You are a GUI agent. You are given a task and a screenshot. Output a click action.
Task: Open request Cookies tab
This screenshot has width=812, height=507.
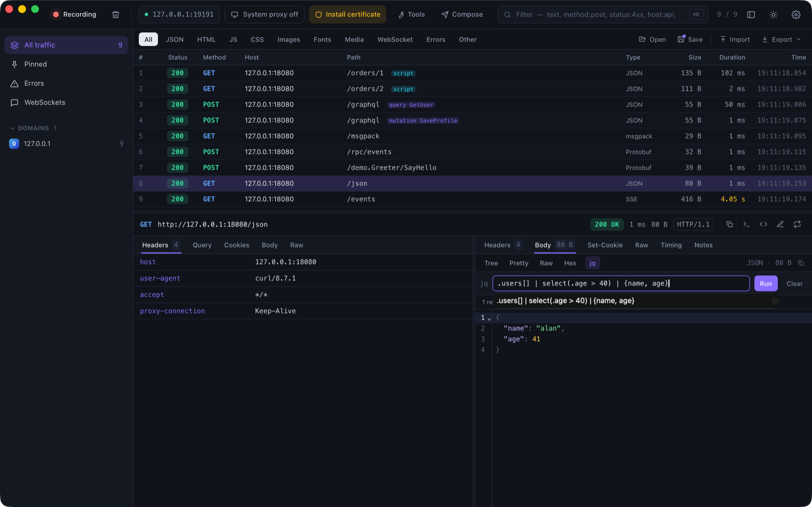point(236,245)
